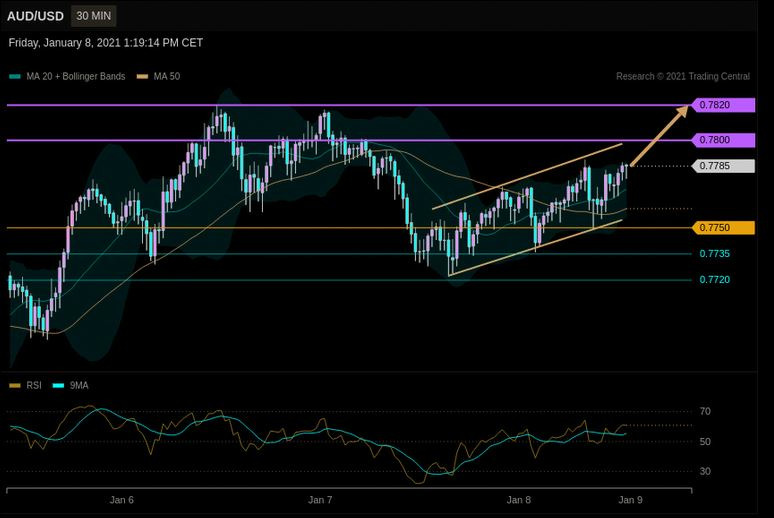Select the 0.7750 pivot price tag
Image resolution: width=774 pixels, height=518 pixels.
pos(723,228)
